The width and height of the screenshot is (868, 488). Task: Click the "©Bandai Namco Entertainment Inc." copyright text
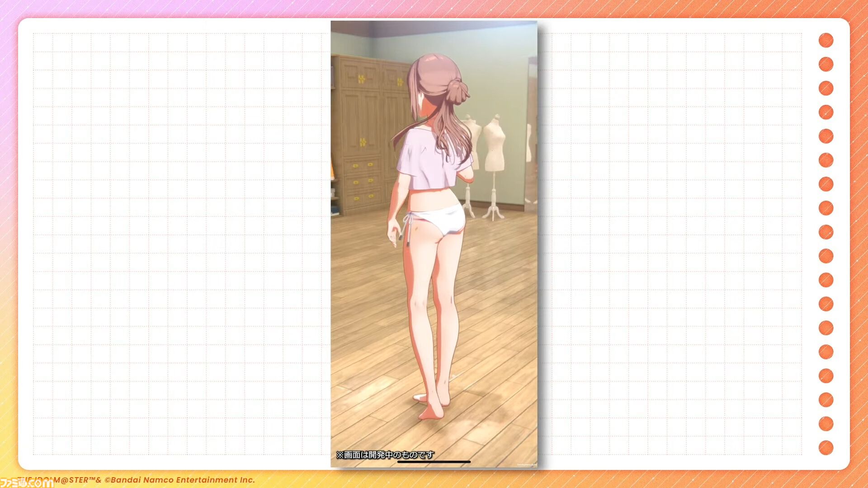click(x=180, y=480)
